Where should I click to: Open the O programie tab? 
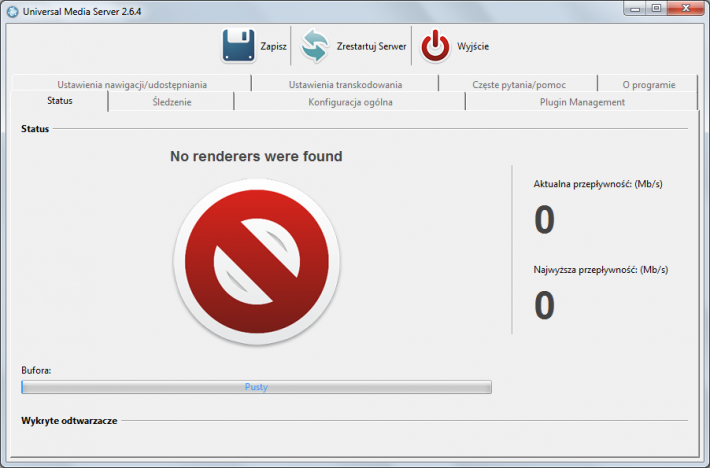[648, 84]
